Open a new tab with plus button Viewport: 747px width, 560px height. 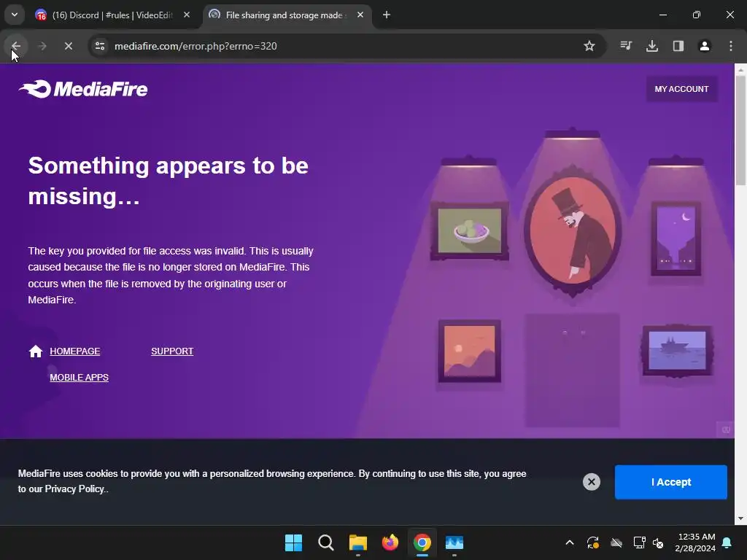(387, 15)
